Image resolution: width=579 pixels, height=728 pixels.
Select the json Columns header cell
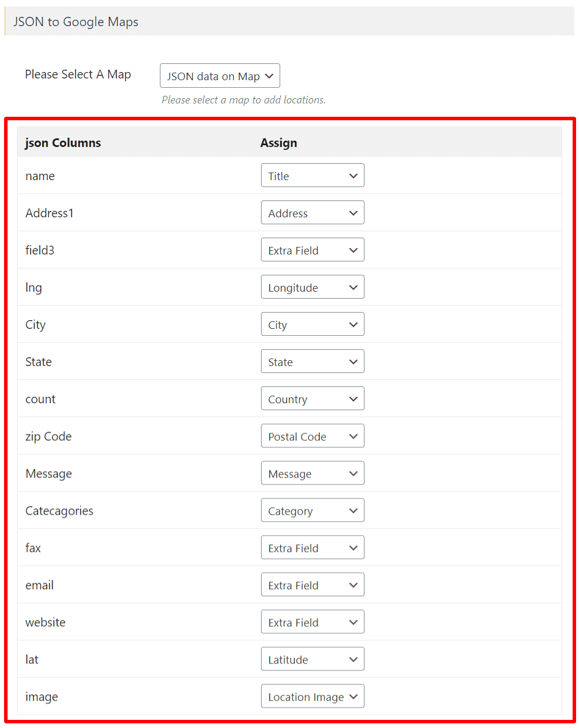[63, 142]
